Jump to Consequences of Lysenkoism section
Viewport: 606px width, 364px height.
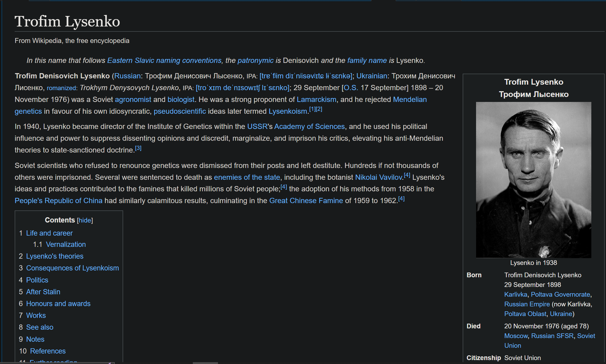coord(73,268)
